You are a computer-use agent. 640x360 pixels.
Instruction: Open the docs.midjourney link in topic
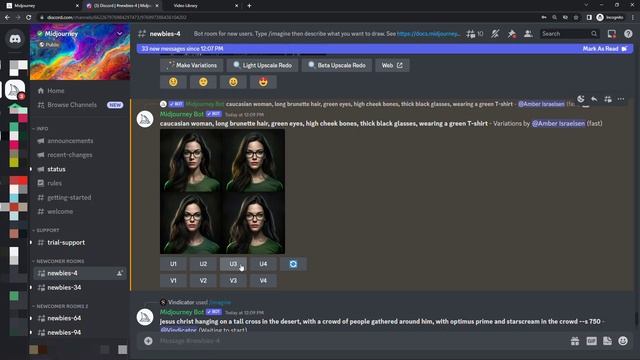[x=428, y=34]
